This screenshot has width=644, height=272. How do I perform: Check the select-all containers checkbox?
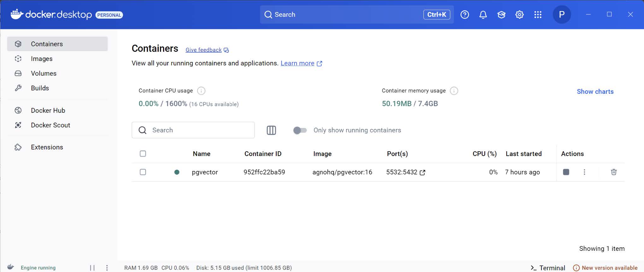click(x=143, y=154)
